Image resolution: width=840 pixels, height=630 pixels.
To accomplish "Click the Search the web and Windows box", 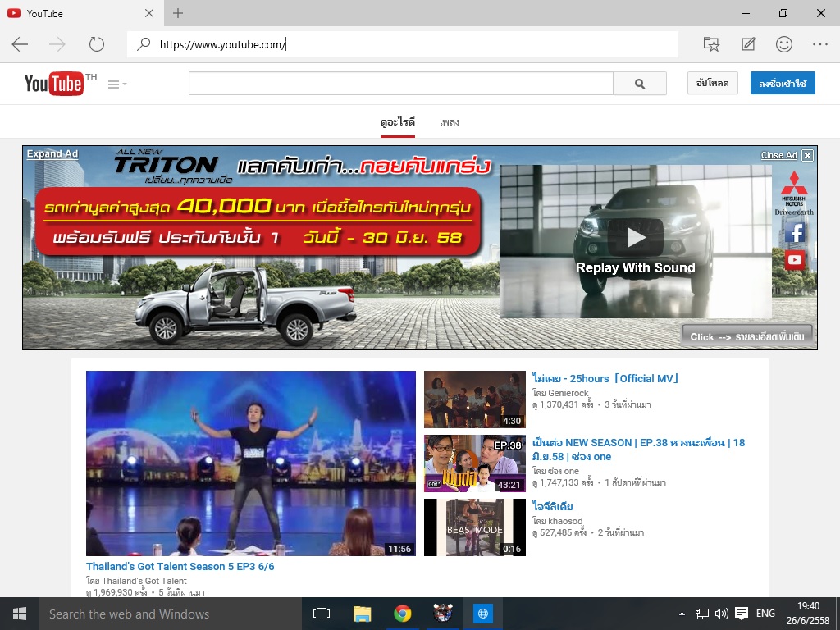I will (171, 614).
